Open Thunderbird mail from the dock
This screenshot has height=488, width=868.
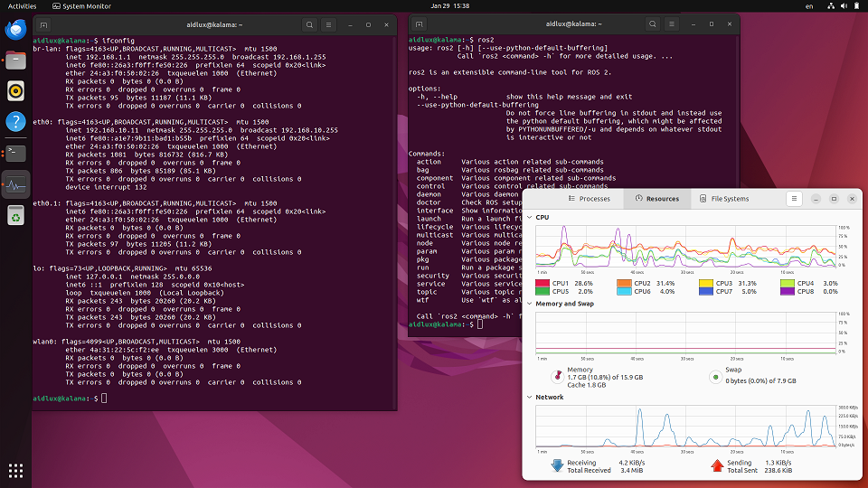pos(15,30)
